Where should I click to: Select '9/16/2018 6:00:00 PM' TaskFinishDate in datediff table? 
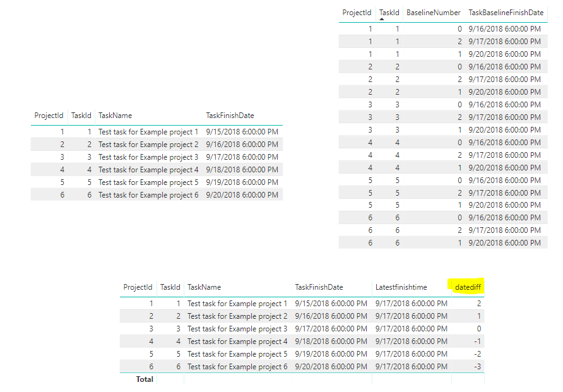(x=331, y=316)
